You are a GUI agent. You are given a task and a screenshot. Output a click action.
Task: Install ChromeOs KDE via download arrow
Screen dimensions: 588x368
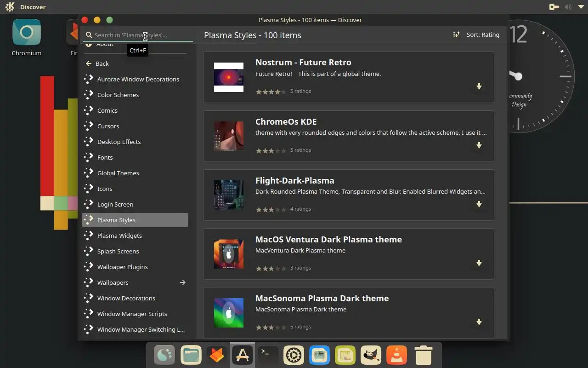point(479,145)
